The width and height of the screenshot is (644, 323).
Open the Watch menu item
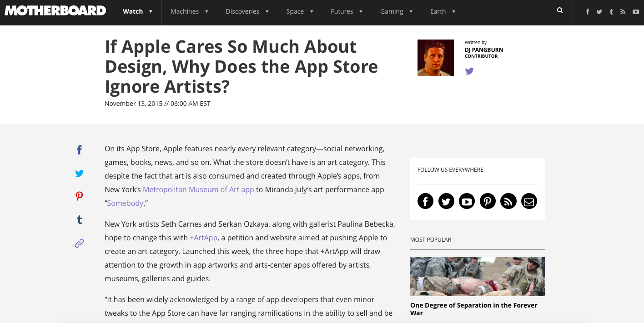(x=133, y=11)
